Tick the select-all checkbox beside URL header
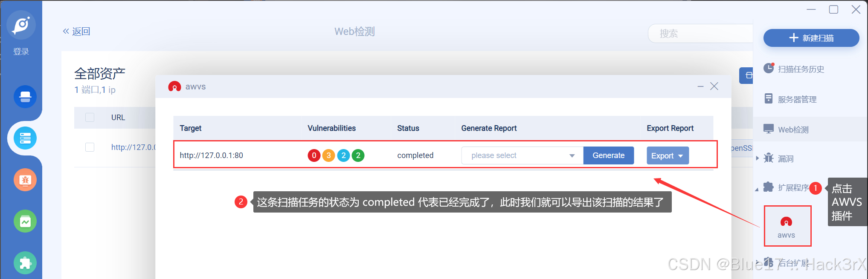 90,117
